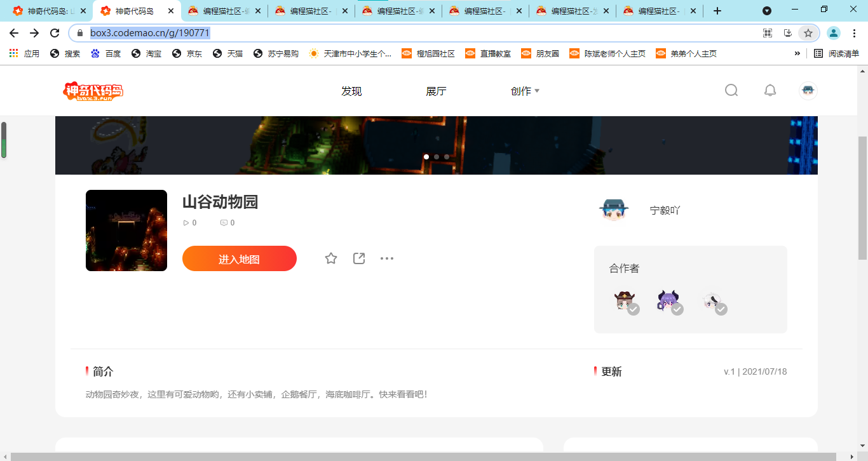Open the author name 宁毅吖
Screen dimensions: 868x461
pyautogui.click(x=665, y=210)
